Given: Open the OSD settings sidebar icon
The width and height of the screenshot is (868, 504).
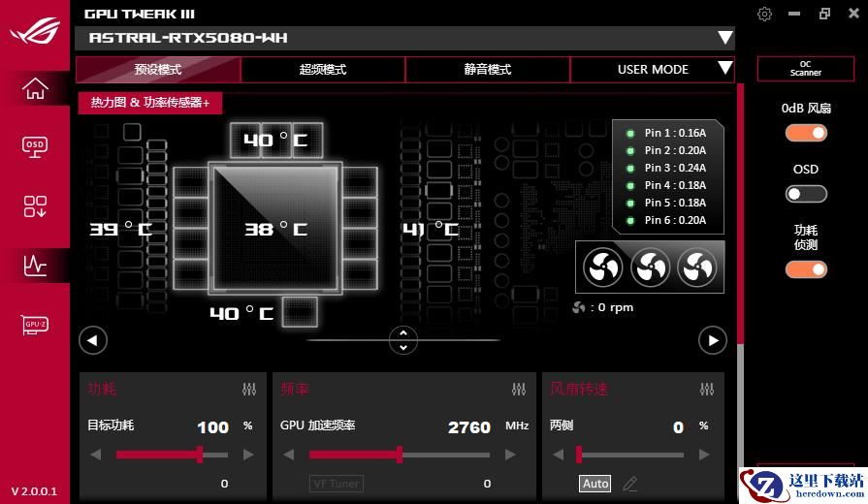Looking at the screenshot, I should (35, 146).
